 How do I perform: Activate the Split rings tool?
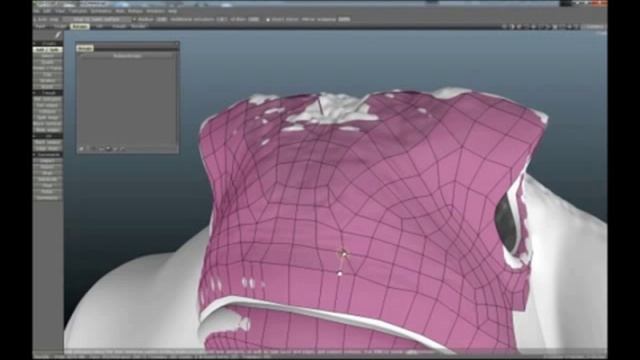point(47,117)
